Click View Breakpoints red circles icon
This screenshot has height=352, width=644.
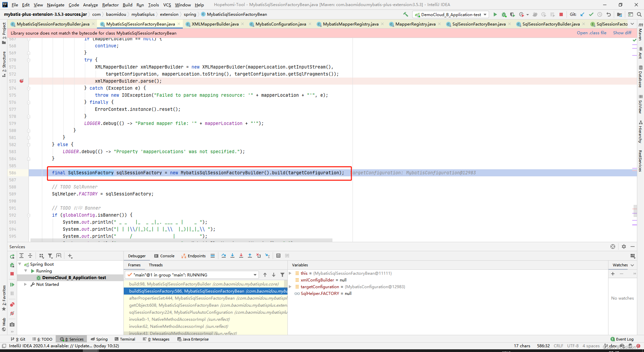tap(12, 304)
